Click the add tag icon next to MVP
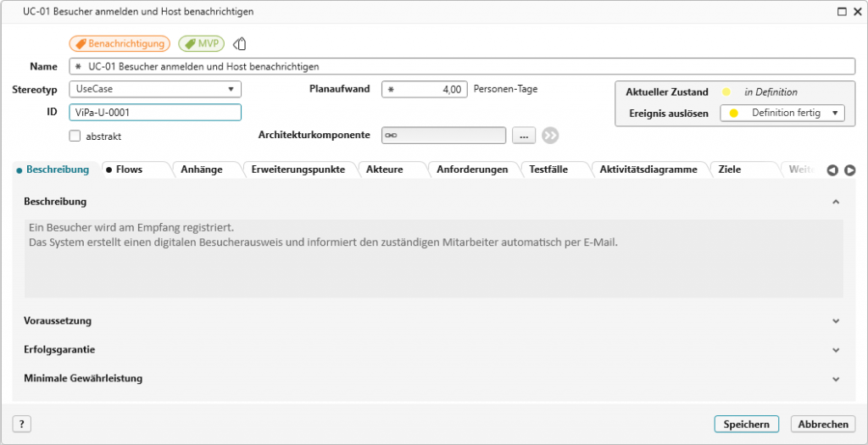Image resolution: width=868 pixels, height=445 pixels. (x=239, y=44)
